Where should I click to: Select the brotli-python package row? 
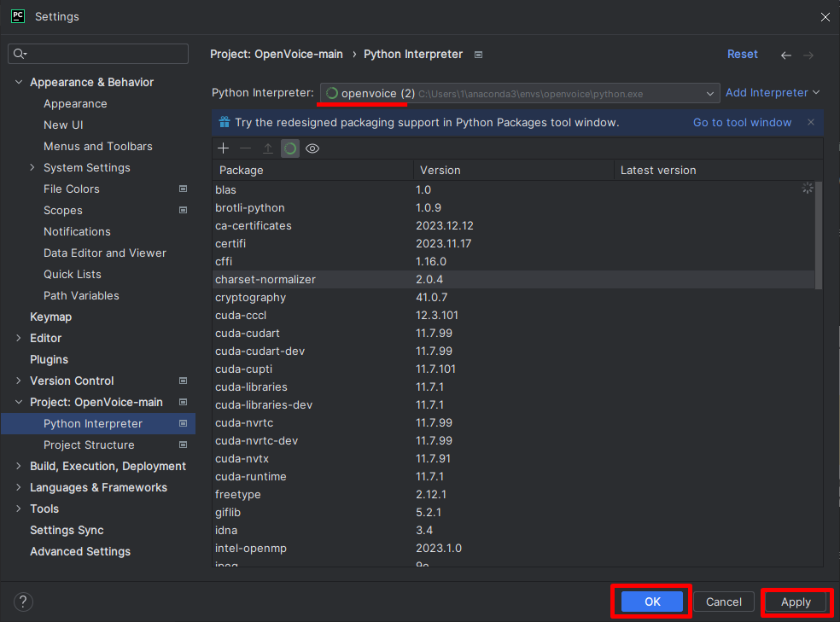(x=514, y=207)
